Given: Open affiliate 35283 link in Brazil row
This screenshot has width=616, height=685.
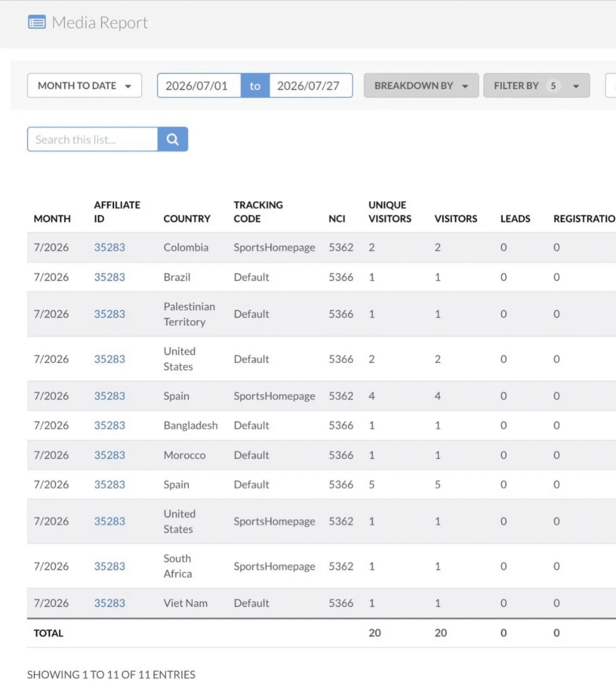Looking at the screenshot, I should (109, 277).
